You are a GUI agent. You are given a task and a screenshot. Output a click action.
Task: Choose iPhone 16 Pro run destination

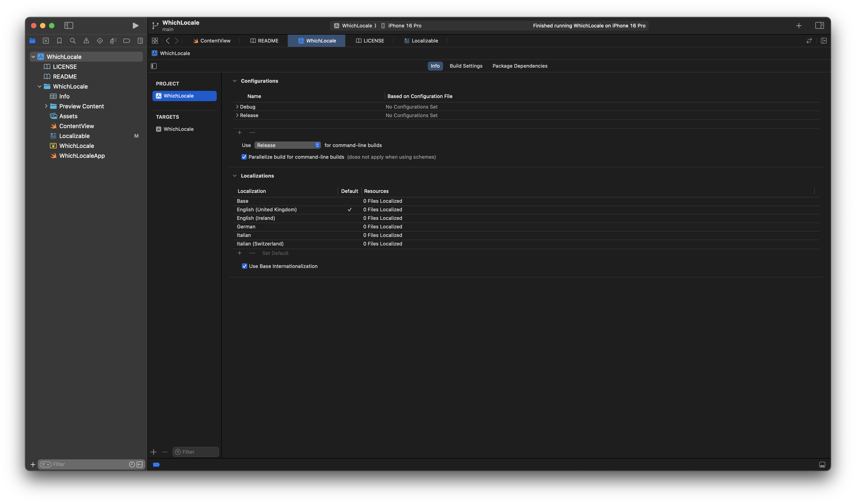click(401, 25)
